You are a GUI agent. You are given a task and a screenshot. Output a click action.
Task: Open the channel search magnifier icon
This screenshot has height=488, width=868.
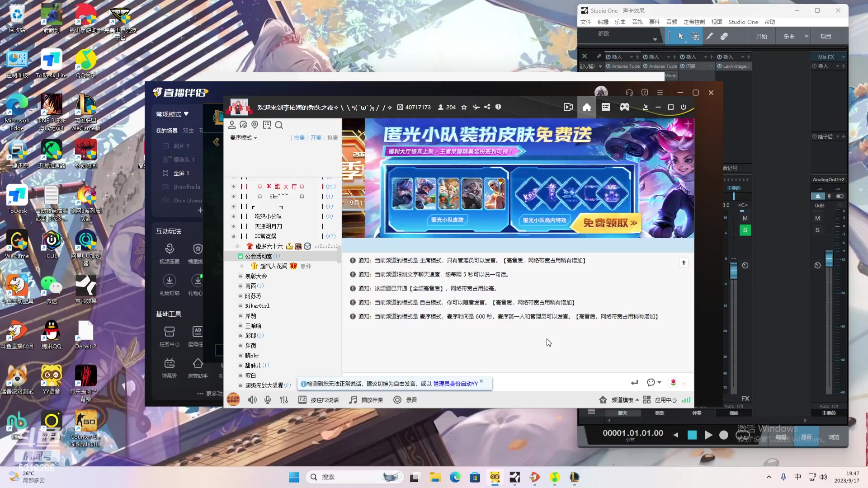point(279,125)
